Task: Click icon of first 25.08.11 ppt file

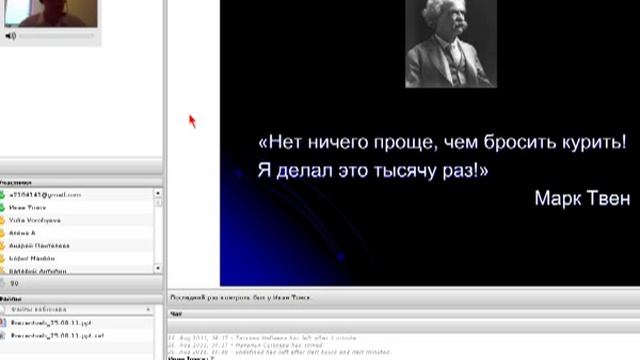Action: (x=3, y=323)
